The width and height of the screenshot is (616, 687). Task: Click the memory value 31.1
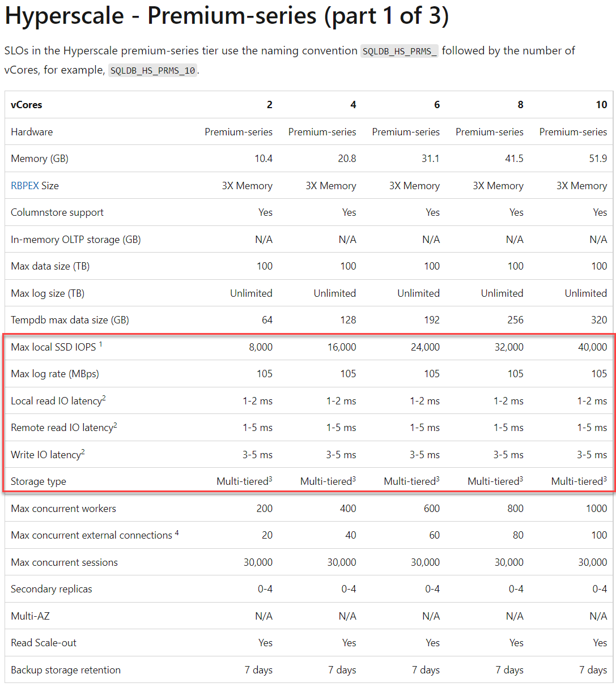(431, 159)
